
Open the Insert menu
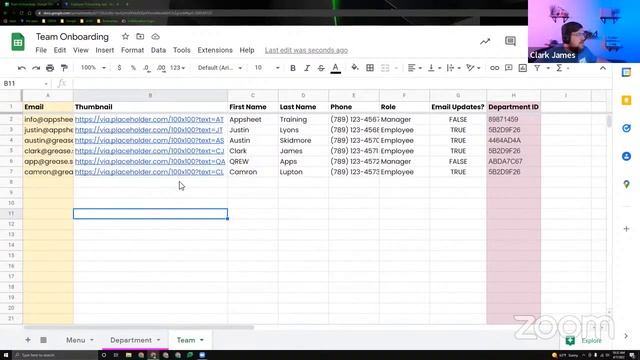click(x=104, y=50)
